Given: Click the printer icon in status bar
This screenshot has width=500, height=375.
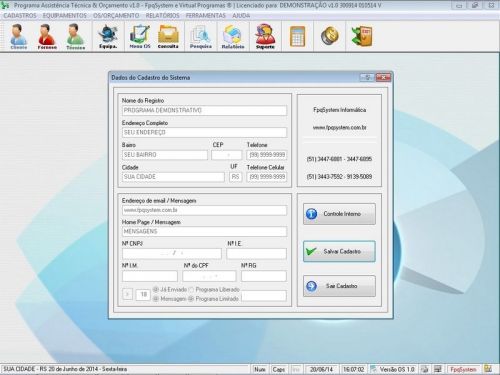Looking at the screenshot, I should click(x=424, y=369).
